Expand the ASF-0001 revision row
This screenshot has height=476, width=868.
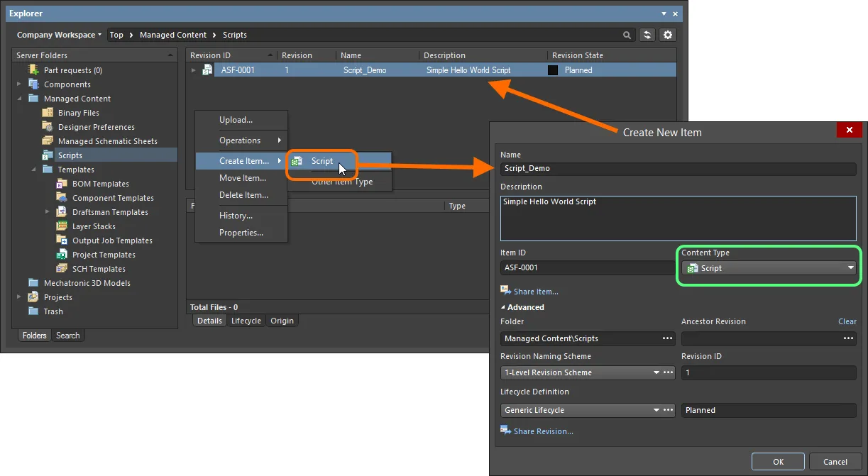click(x=194, y=70)
